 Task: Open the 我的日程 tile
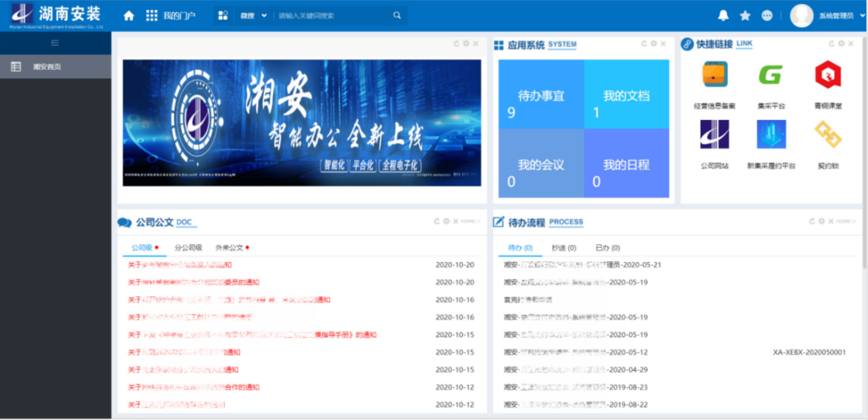click(626, 163)
